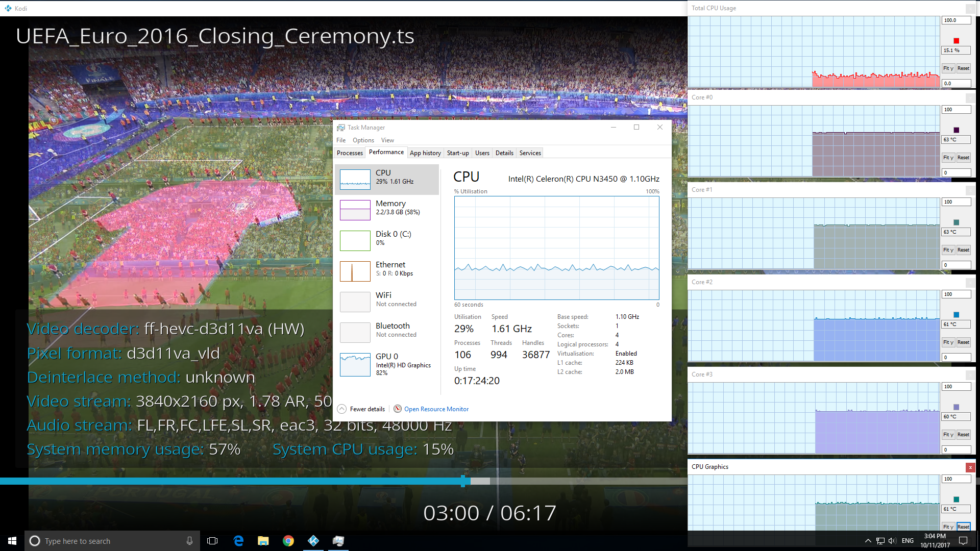Click red color swatch for Total CPU Usage
980x551 pixels.
(x=956, y=41)
